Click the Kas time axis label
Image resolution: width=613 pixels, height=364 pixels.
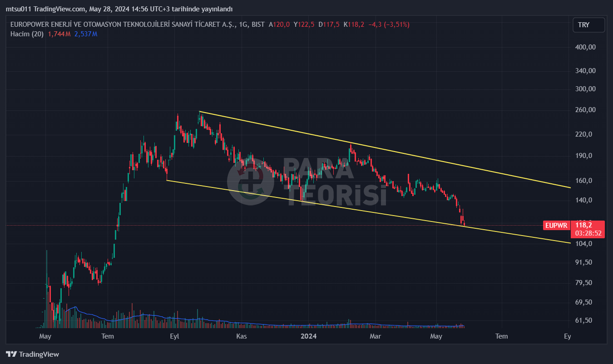[242, 336]
